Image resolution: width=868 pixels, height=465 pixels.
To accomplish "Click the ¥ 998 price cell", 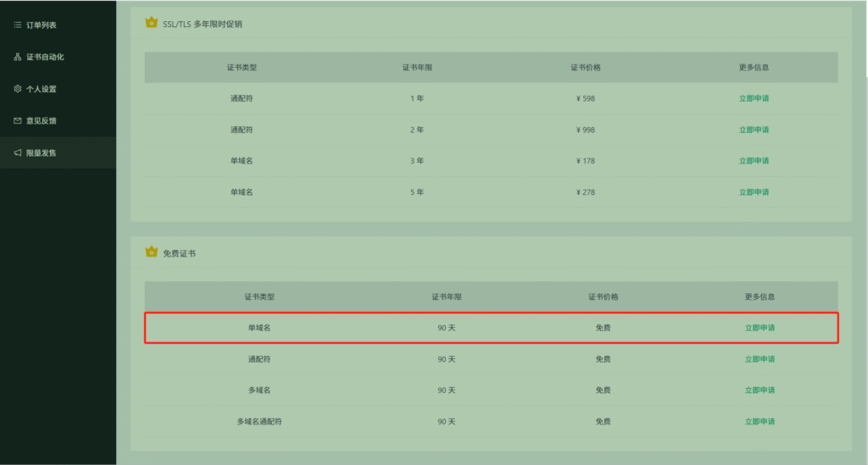I will click(x=586, y=130).
